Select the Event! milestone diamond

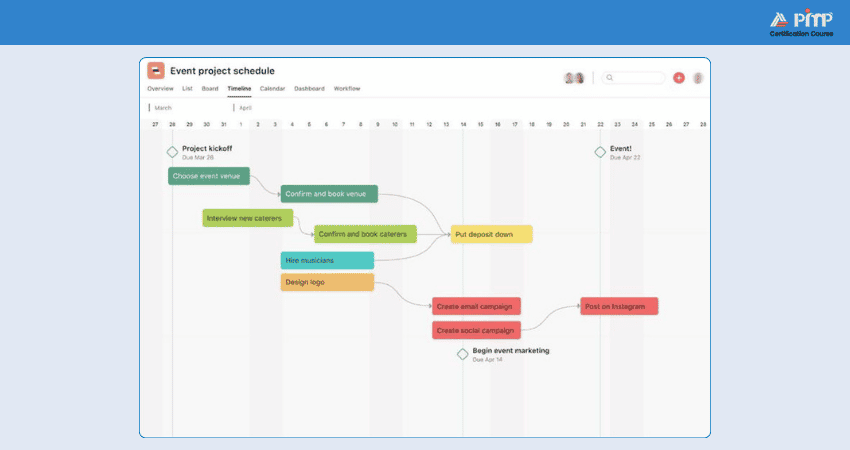[600, 152]
